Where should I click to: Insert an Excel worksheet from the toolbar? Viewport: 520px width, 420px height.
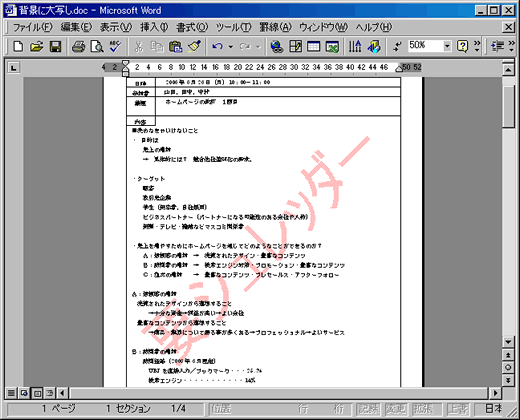click(332, 46)
